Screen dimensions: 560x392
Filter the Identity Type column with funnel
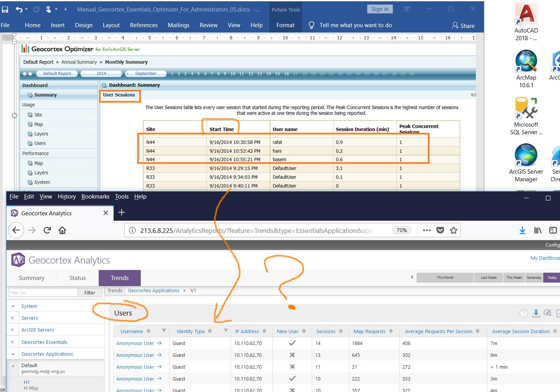pyautogui.click(x=226, y=331)
